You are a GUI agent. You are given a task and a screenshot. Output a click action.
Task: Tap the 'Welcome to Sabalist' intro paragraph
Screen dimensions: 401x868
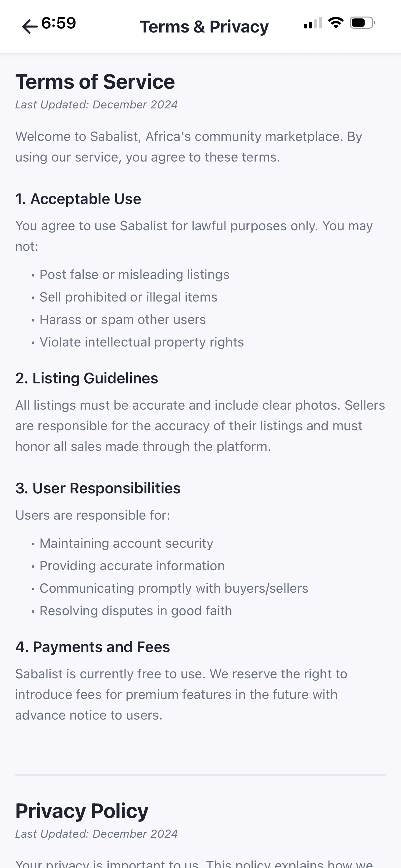tap(189, 147)
